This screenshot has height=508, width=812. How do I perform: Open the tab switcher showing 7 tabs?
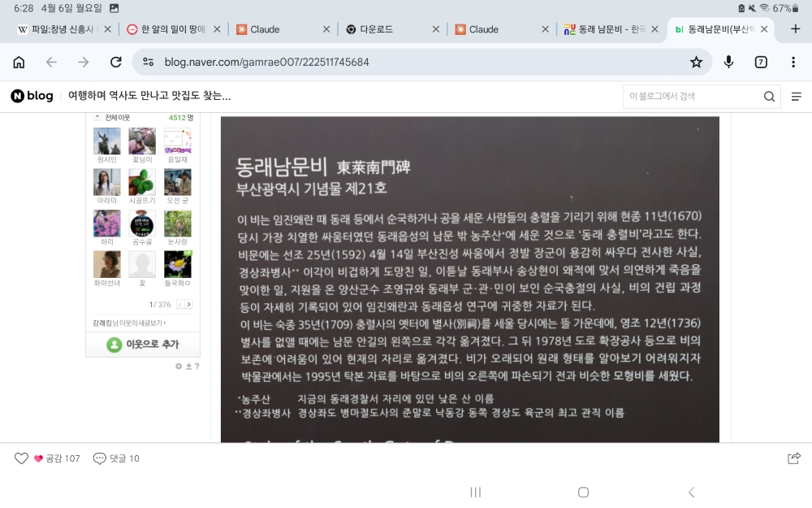point(761,62)
